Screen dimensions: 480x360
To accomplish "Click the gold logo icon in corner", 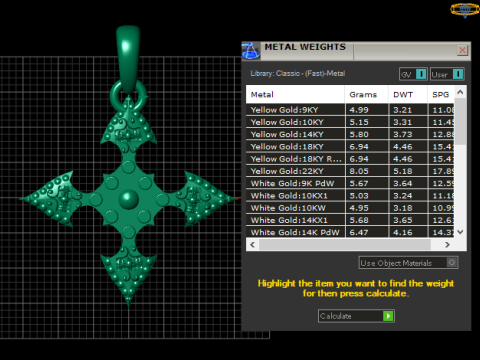I will pyautogui.click(x=465, y=9).
